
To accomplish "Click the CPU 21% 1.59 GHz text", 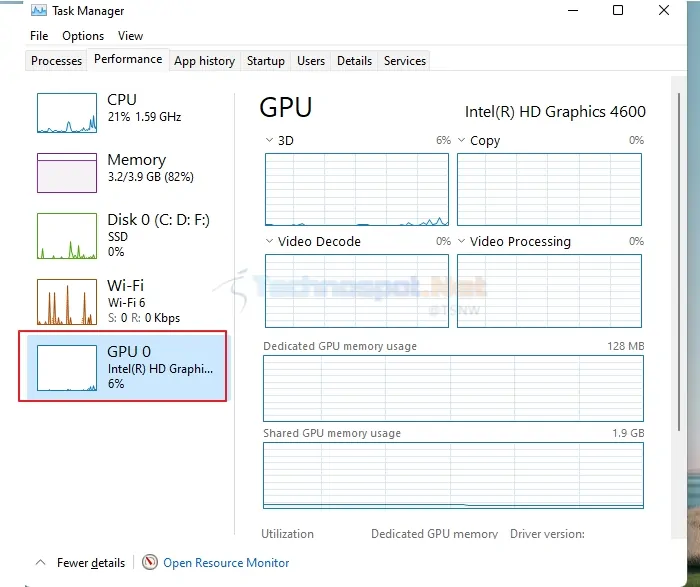I will (144, 117).
